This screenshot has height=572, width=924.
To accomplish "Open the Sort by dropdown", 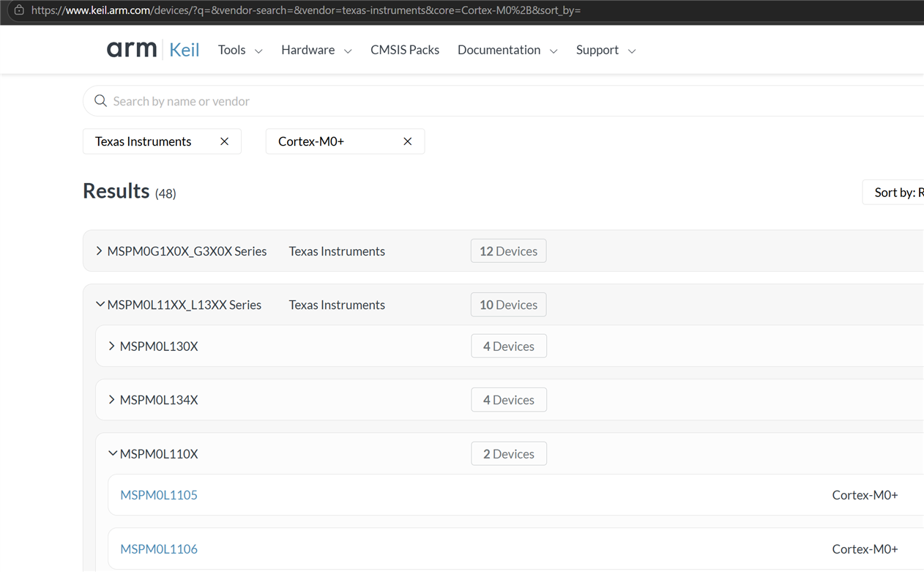I will (x=894, y=192).
